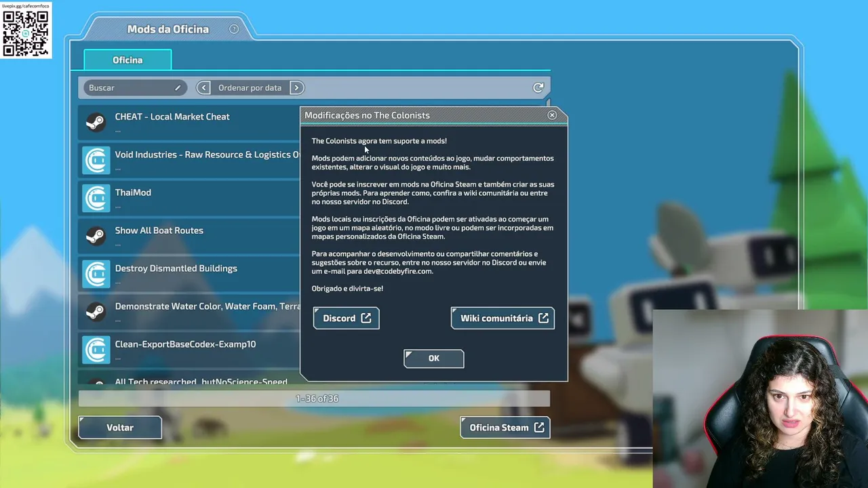
Task: Confirm the dialog with OK
Action: (434, 359)
